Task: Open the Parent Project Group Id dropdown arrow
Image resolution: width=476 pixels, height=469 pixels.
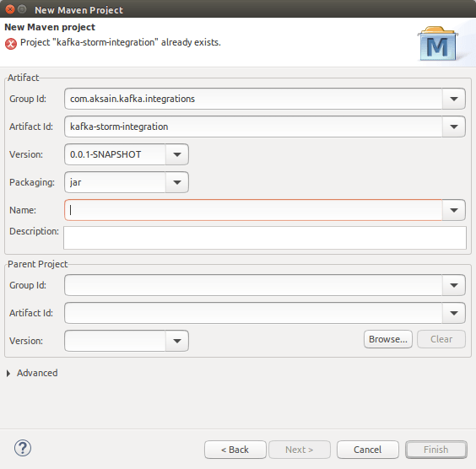Action: (453, 285)
